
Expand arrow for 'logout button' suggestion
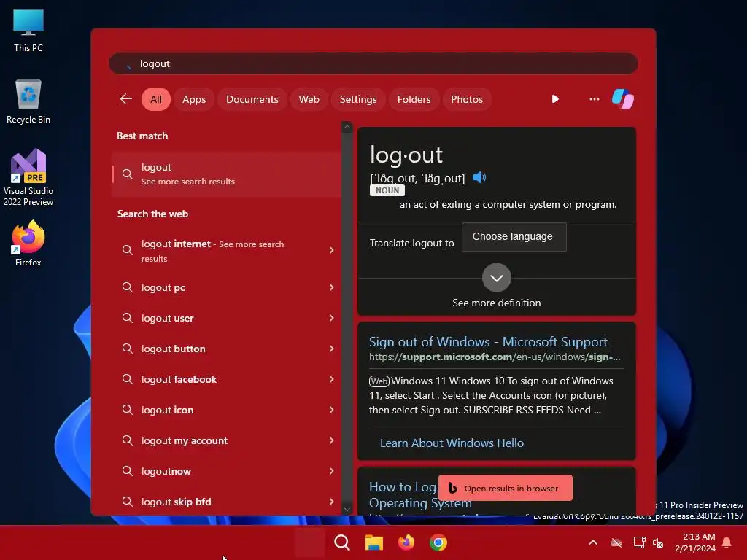pos(331,349)
